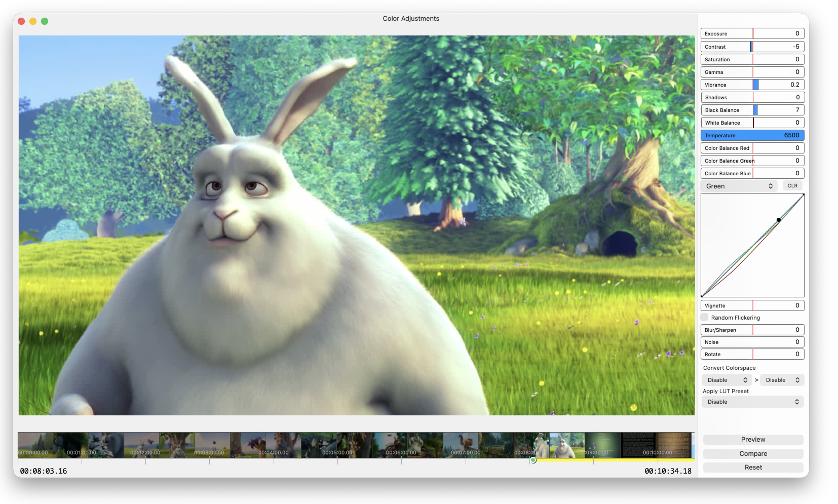Open the source colorspace Disable dropdown
The height and width of the screenshot is (504, 838).
tap(727, 380)
